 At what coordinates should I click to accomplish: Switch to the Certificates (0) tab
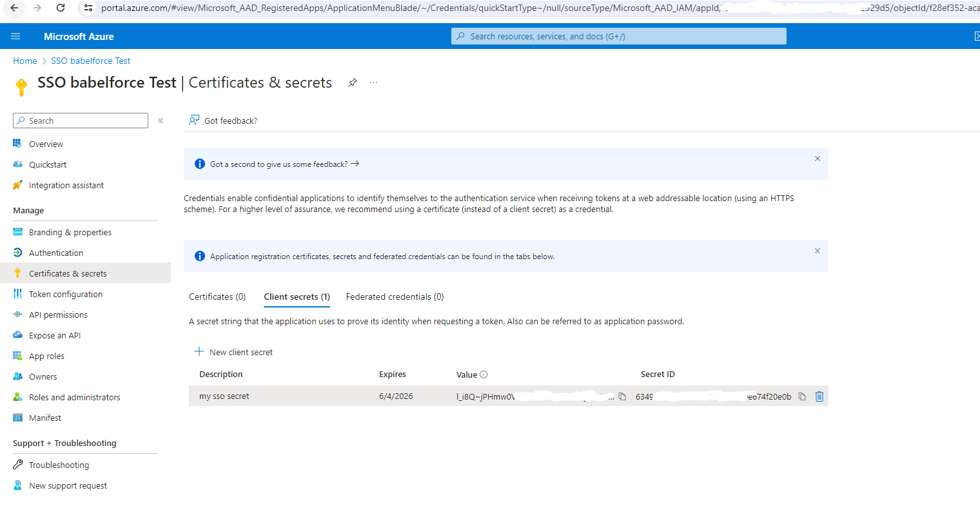[x=217, y=297]
